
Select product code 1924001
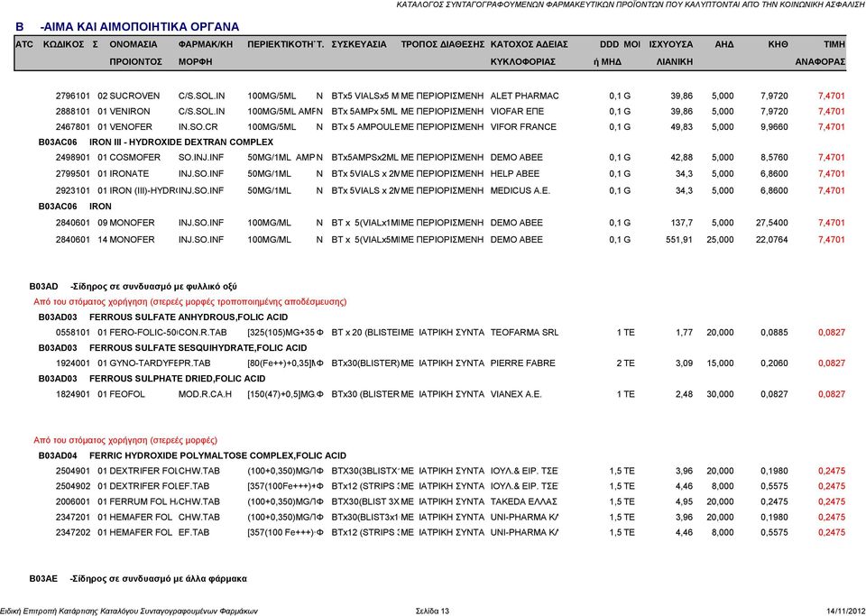(72, 363)
